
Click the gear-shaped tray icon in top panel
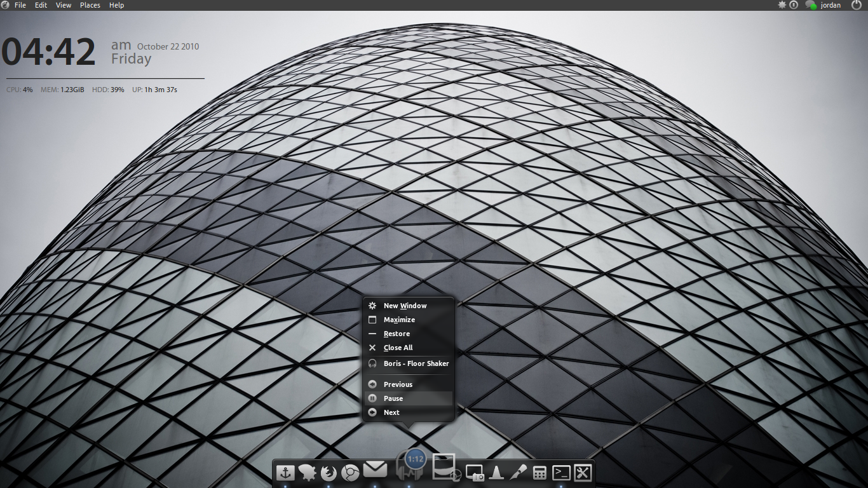(782, 5)
